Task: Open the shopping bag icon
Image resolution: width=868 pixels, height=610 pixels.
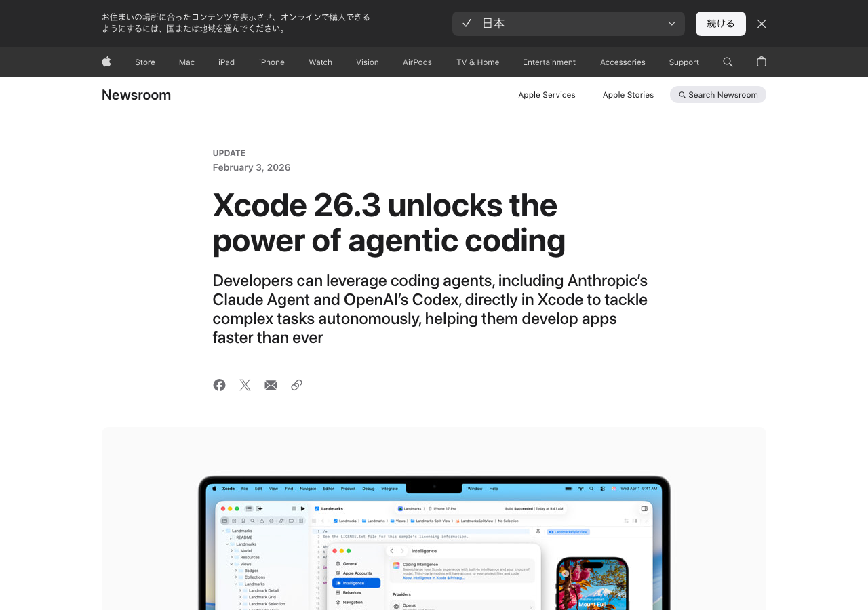Action: pyautogui.click(x=761, y=62)
